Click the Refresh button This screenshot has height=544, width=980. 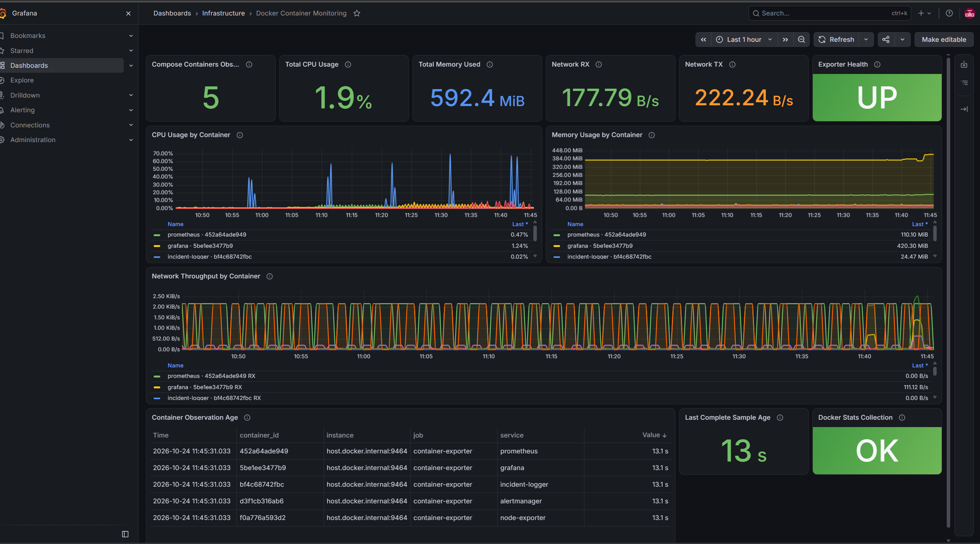point(836,39)
